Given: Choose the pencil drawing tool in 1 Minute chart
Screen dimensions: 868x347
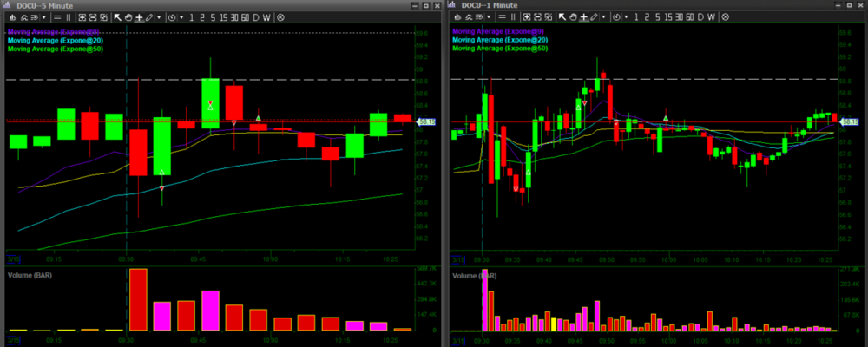Looking at the screenshot, I should (x=593, y=16).
